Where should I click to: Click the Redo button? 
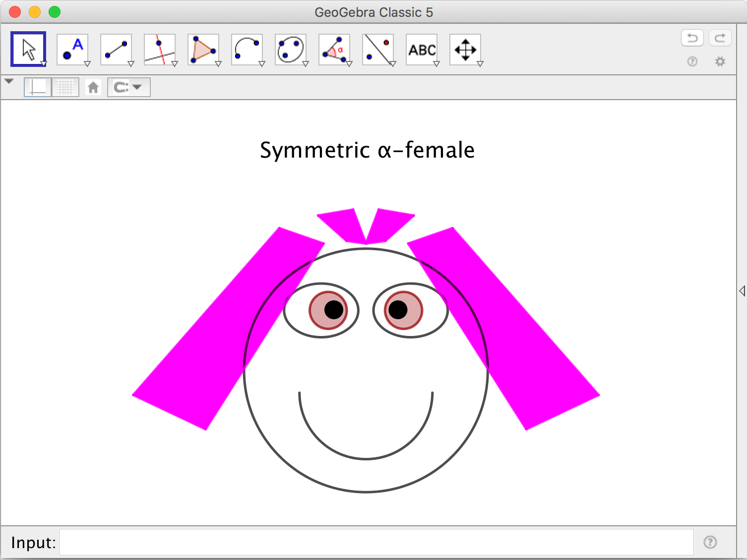720,38
